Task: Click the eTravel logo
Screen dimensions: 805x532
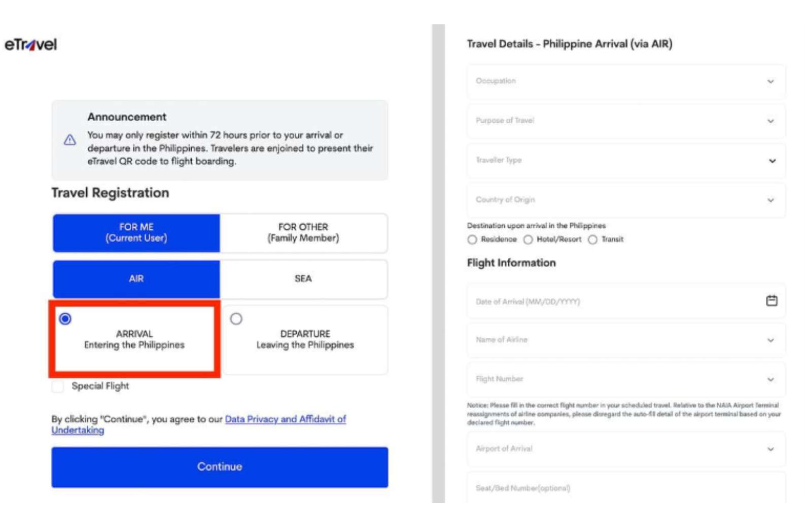Action: pos(31,44)
